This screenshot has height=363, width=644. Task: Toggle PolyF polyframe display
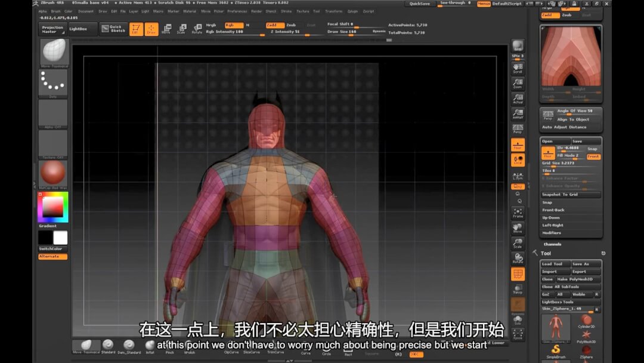pyautogui.click(x=518, y=274)
